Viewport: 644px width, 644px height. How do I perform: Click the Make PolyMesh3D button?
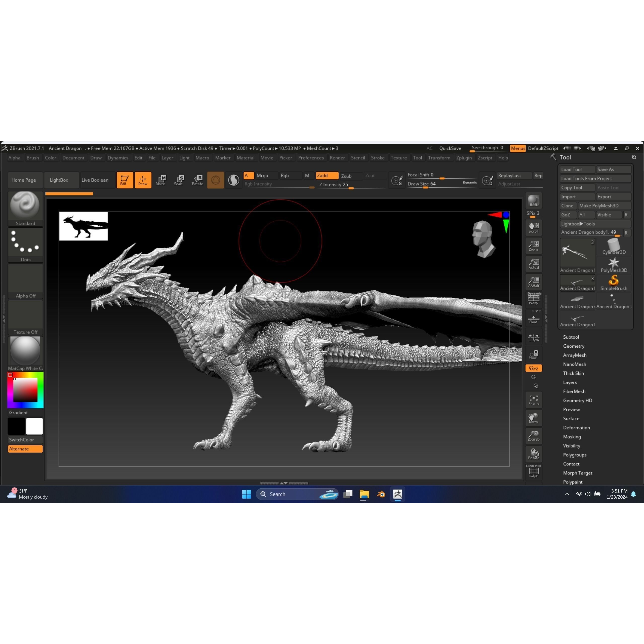(604, 206)
